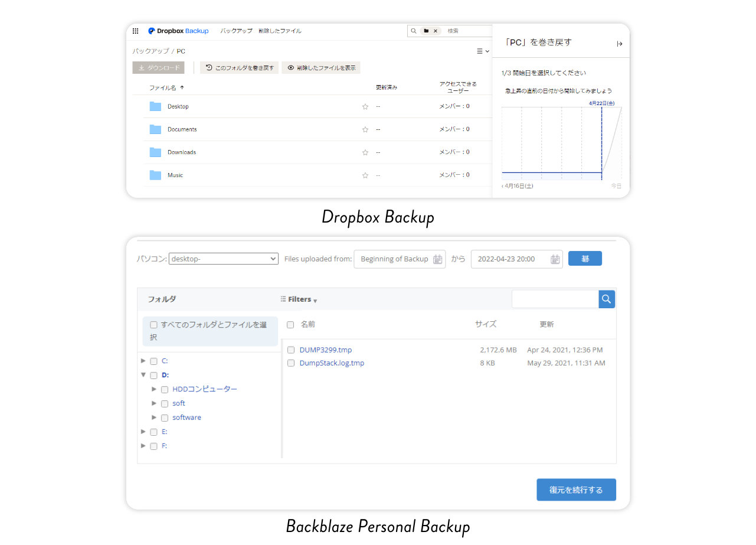This screenshot has height=545, width=756.
Task: Open the Dropbox app grid icon
Action: pos(136,31)
